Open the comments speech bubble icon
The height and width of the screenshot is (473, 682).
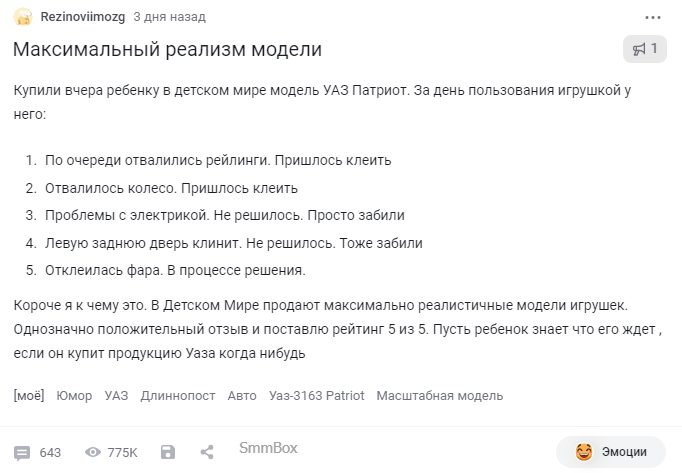point(22,453)
